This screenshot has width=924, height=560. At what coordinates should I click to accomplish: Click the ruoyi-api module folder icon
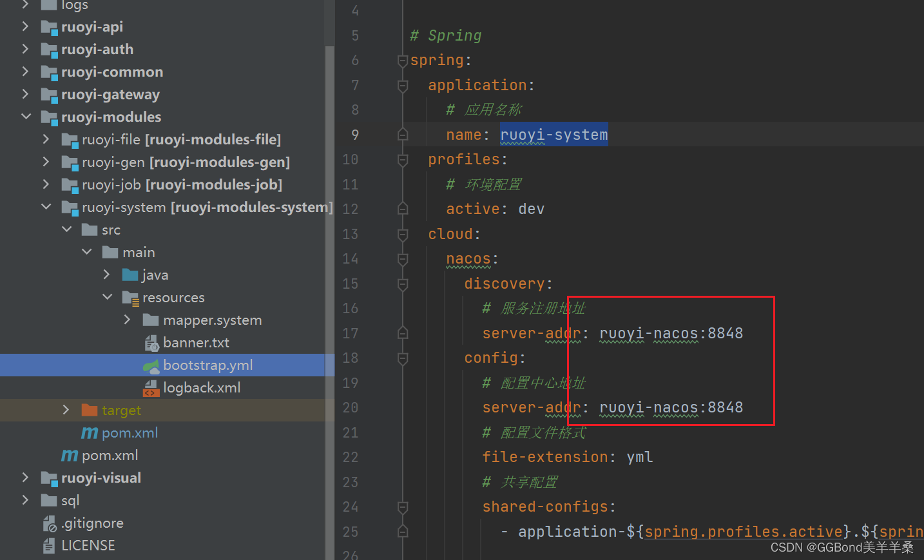[49, 28]
